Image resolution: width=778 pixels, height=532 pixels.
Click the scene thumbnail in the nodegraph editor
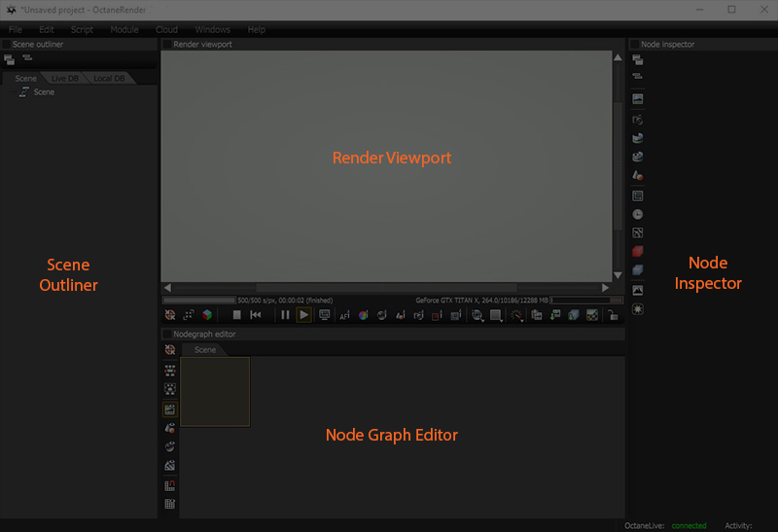point(215,391)
